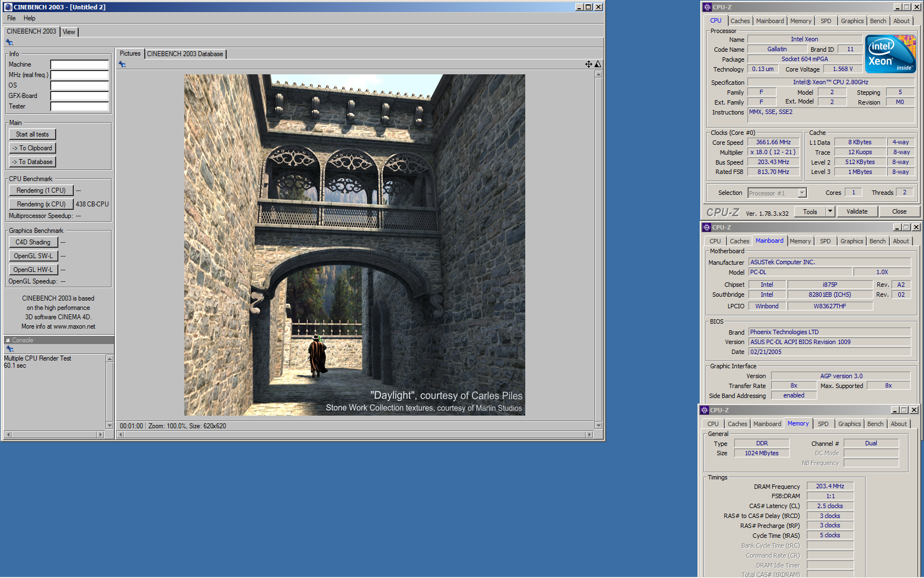Click the Machine input field

click(80, 64)
